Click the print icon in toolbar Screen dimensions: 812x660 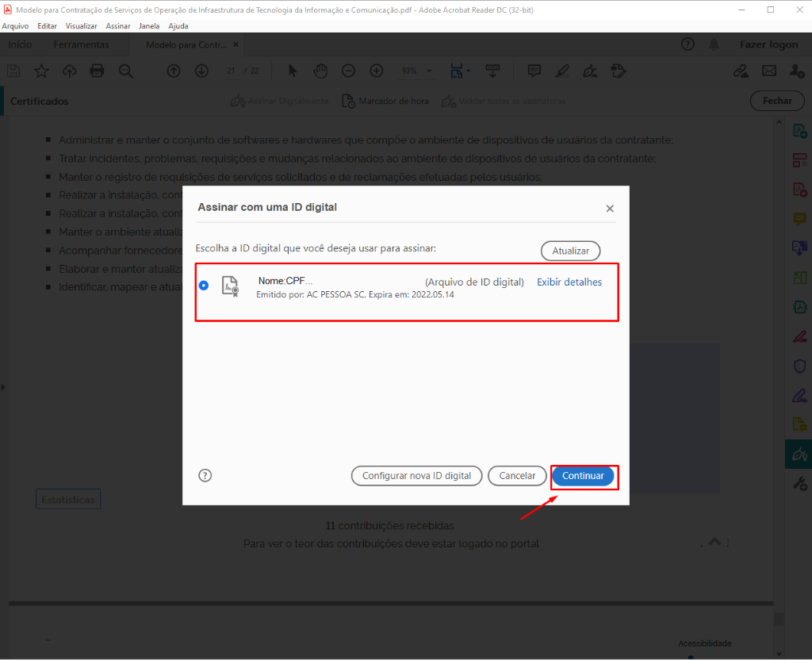click(x=98, y=71)
